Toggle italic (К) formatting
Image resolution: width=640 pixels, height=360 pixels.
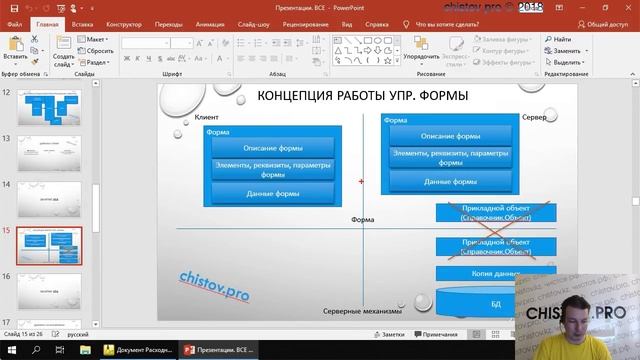pos(138,59)
